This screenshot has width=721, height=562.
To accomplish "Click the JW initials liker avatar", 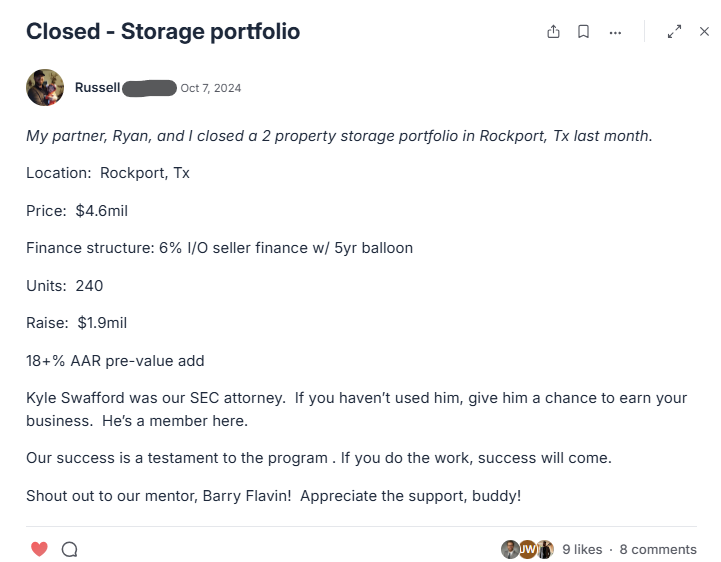I will (x=527, y=549).
